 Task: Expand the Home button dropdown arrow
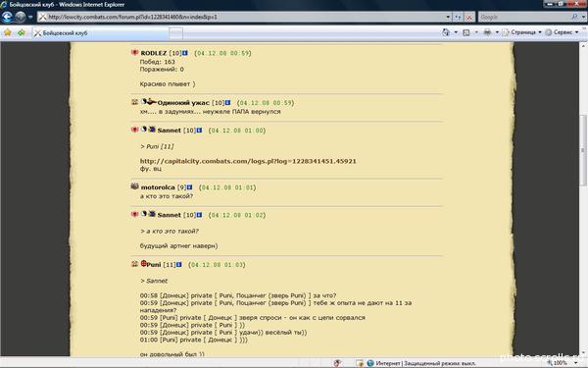456,32
